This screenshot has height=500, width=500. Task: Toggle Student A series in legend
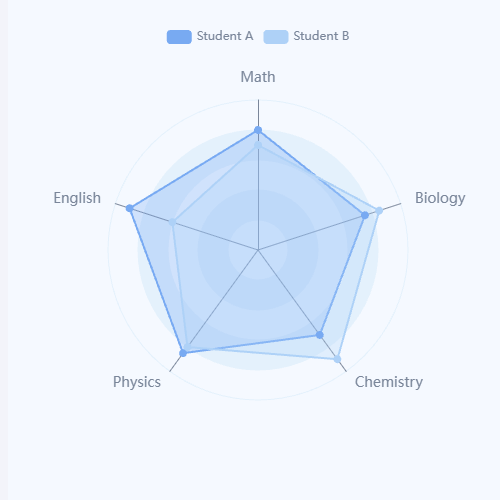[210, 36]
